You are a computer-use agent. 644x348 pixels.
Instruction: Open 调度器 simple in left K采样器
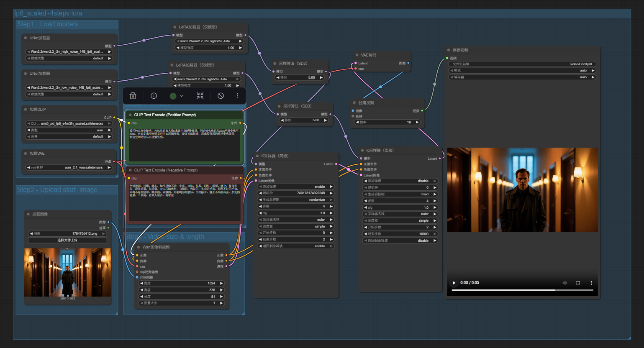[x=296, y=226]
